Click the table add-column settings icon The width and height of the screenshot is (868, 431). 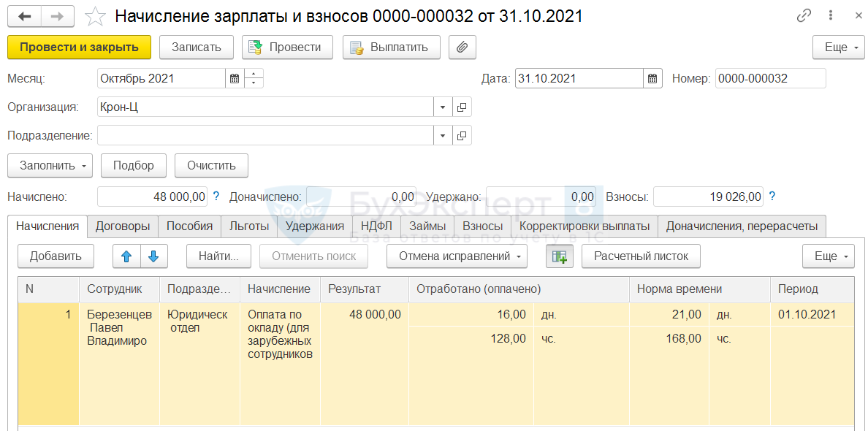coord(560,256)
